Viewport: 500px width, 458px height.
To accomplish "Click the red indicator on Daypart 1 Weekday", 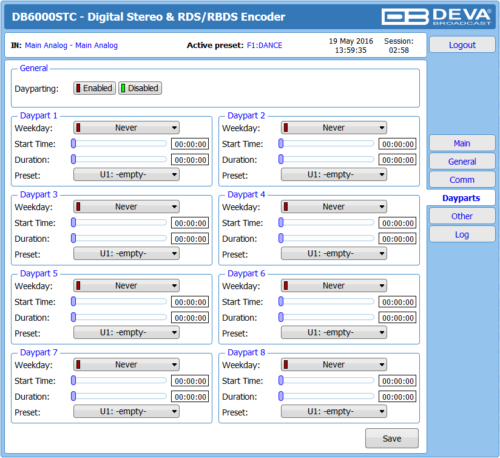I will [x=78, y=128].
